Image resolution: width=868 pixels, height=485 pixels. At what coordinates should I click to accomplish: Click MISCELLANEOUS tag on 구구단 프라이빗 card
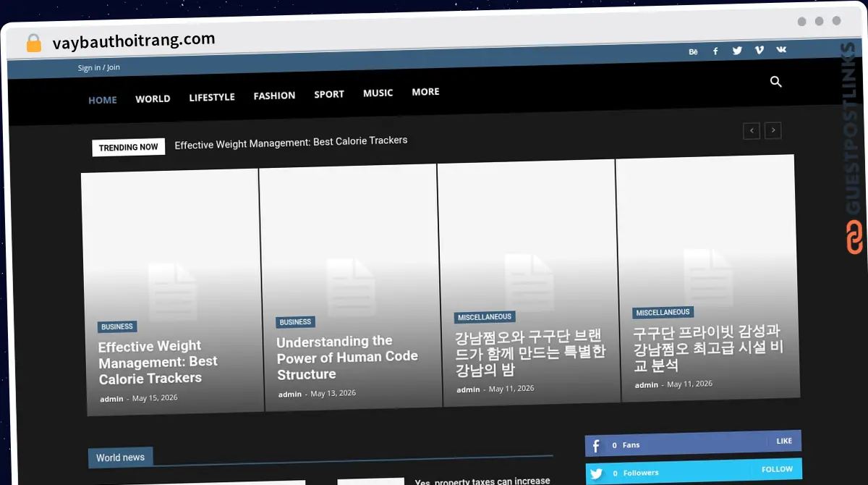pos(663,313)
